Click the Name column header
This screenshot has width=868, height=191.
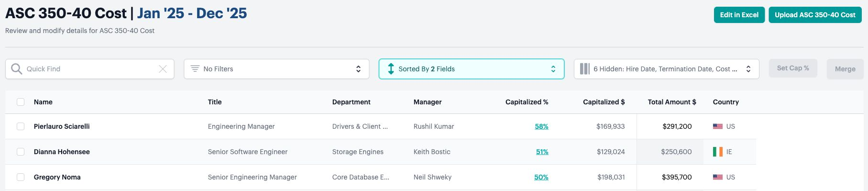(43, 102)
